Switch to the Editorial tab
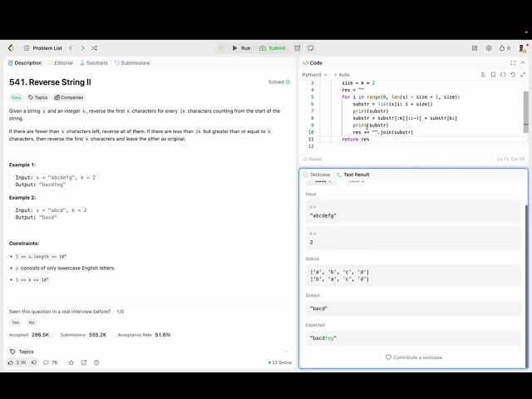 61,63
